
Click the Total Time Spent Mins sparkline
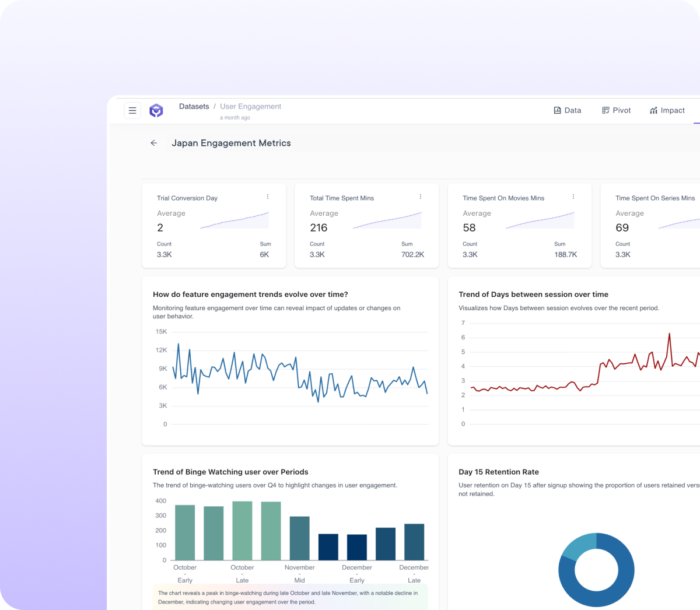(387, 220)
